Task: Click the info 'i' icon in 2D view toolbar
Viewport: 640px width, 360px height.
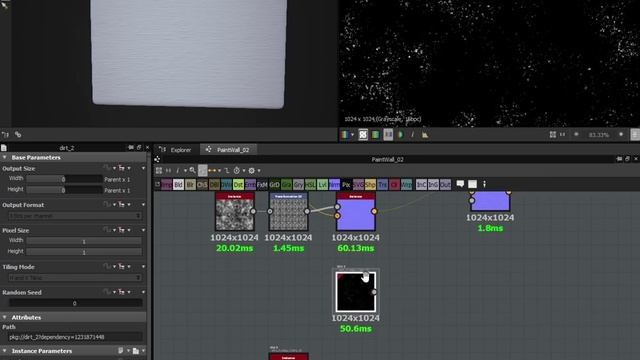Action: [412, 134]
